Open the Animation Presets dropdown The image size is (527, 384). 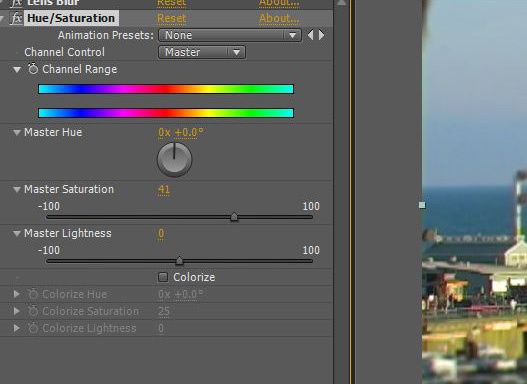tap(230, 35)
